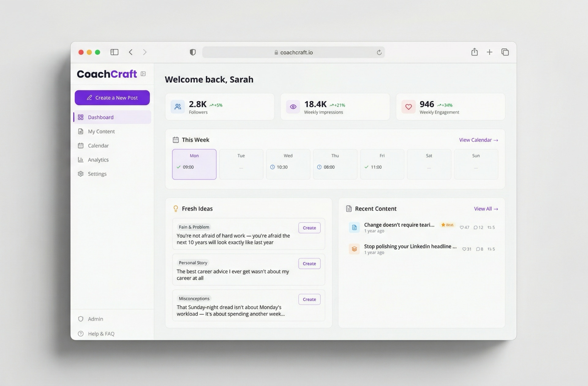The width and height of the screenshot is (588, 386).
Task: Click the comment bubble icon showing 12
Action: point(475,227)
